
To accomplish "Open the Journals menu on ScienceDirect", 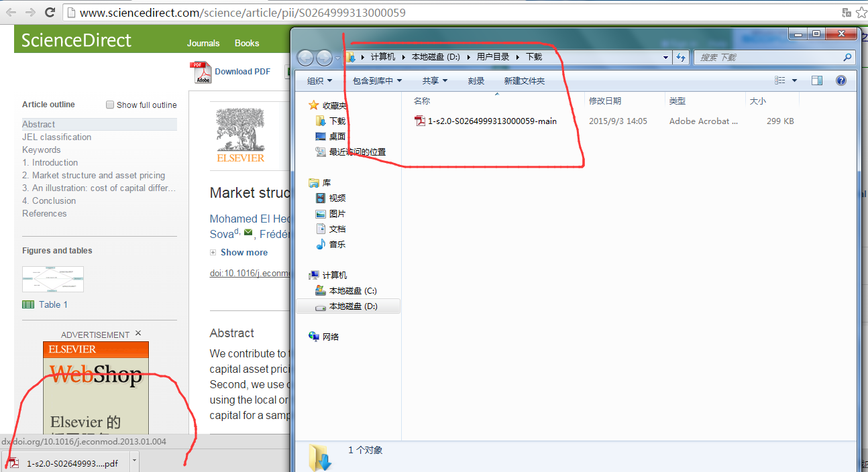I will pyautogui.click(x=203, y=43).
